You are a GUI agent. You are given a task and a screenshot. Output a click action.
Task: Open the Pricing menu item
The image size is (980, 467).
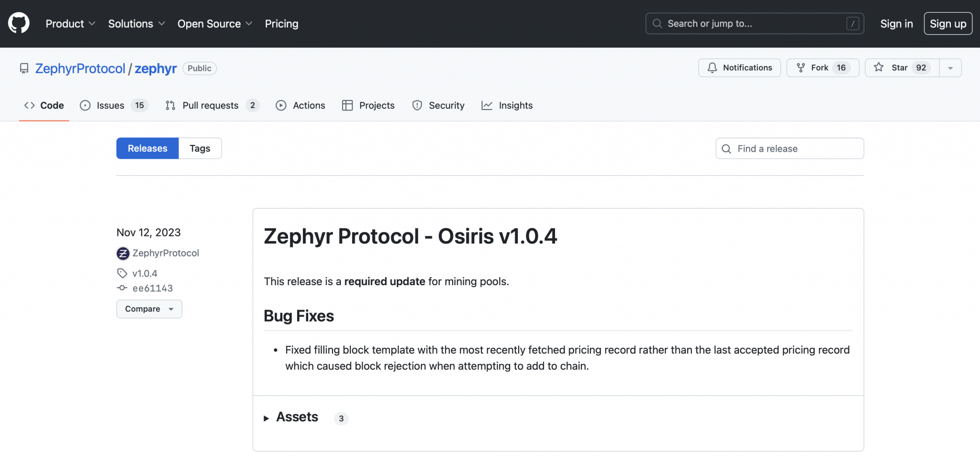coord(281,23)
